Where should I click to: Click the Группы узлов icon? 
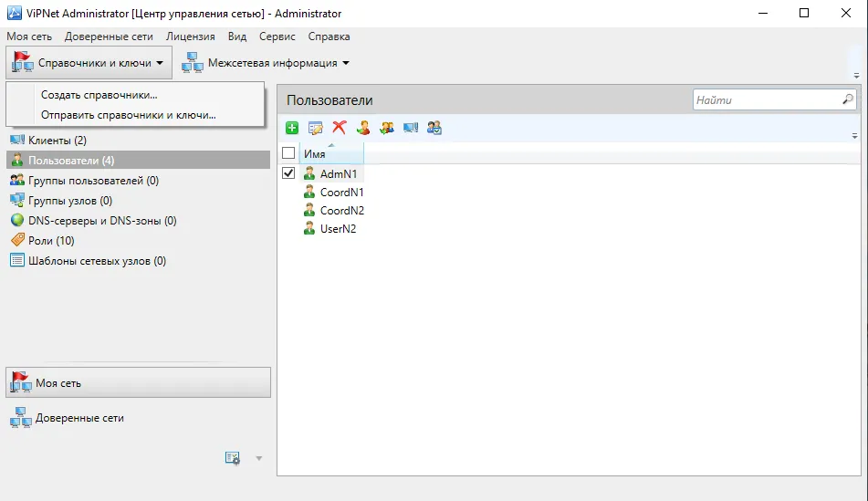point(17,200)
